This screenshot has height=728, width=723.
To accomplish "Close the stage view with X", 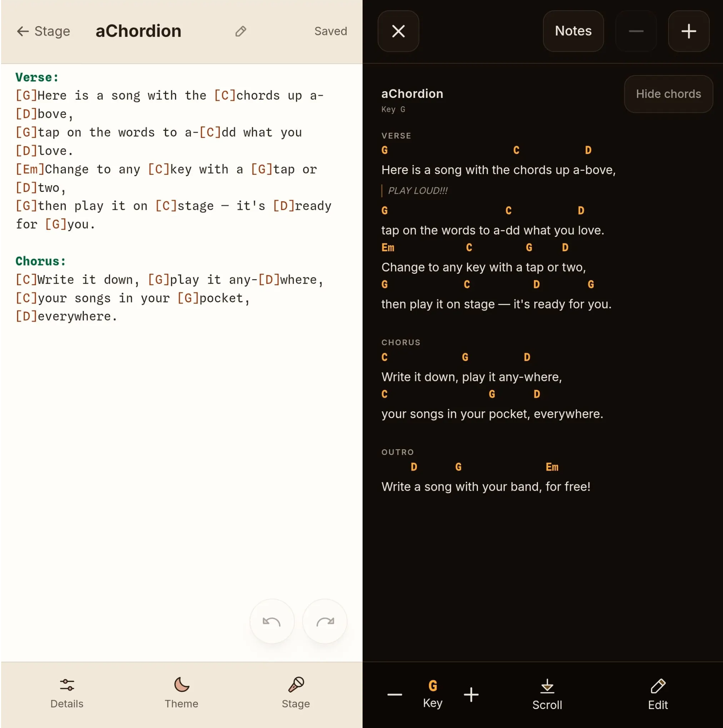I will point(398,31).
